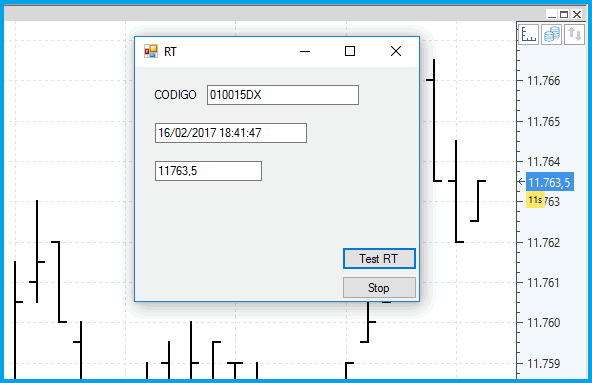Focus the CODIGO input field

(x=283, y=95)
